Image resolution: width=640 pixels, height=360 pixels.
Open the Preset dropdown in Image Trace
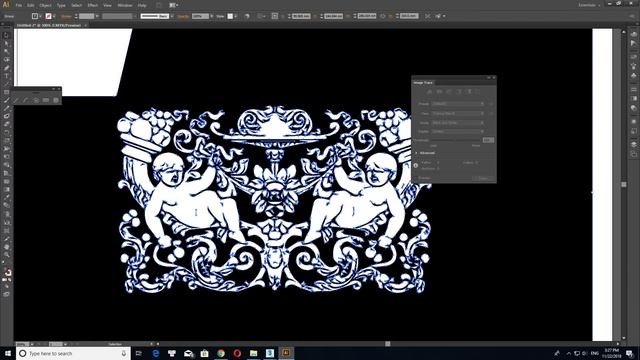point(458,104)
